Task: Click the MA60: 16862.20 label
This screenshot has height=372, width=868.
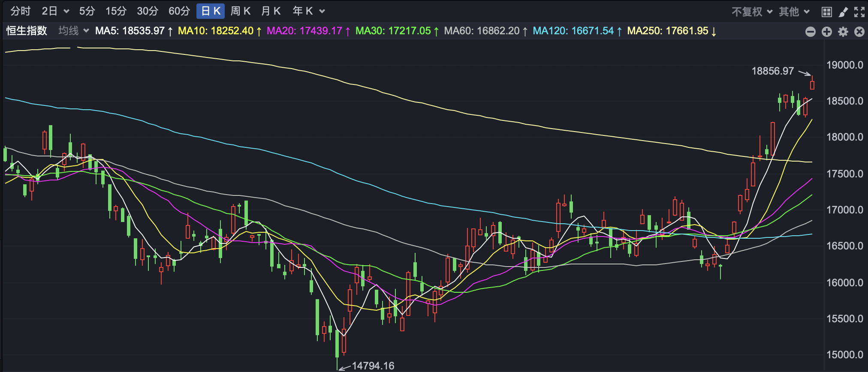Action: pyautogui.click(x=486, y=31)
